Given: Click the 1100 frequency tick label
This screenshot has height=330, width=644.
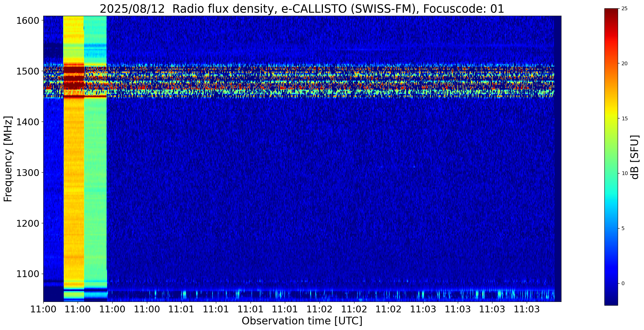Looking at the screenshot, I should tap(28, 274).
